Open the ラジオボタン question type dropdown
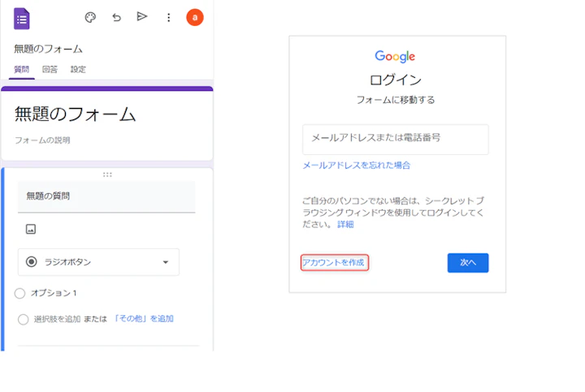The width and height of the screenshot is (585, 392). [98, 262]
